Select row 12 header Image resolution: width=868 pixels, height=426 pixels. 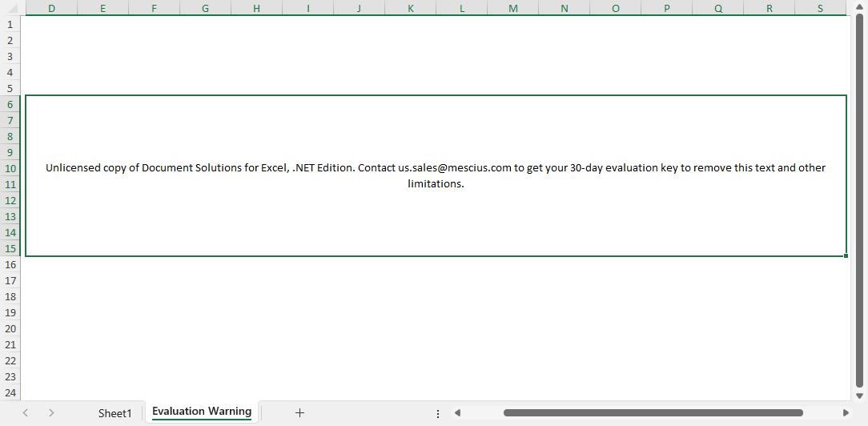10,200
